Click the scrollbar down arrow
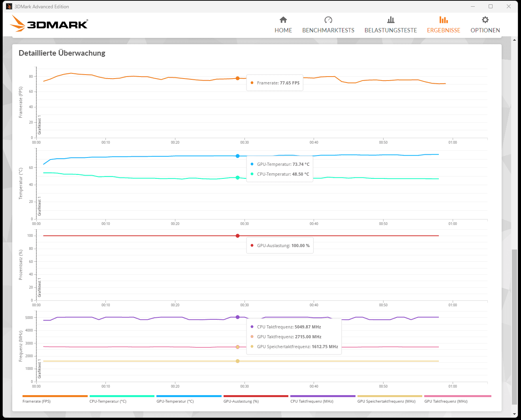 tap(514, 414)
